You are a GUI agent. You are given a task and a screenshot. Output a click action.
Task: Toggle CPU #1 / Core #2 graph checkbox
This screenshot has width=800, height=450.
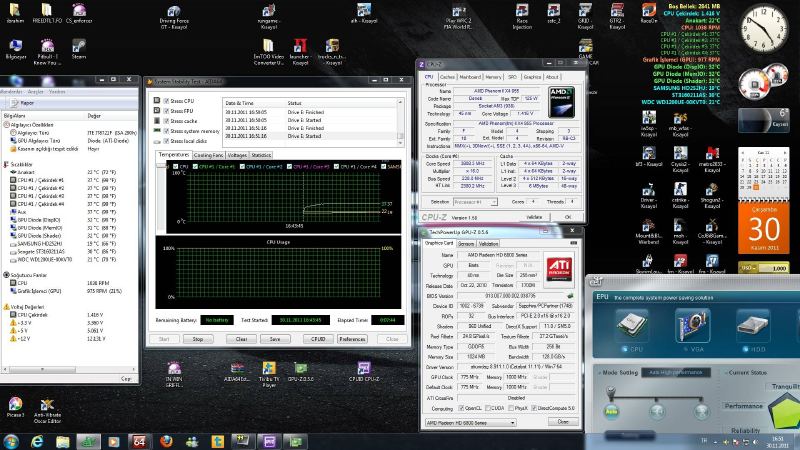pos(242,166)
